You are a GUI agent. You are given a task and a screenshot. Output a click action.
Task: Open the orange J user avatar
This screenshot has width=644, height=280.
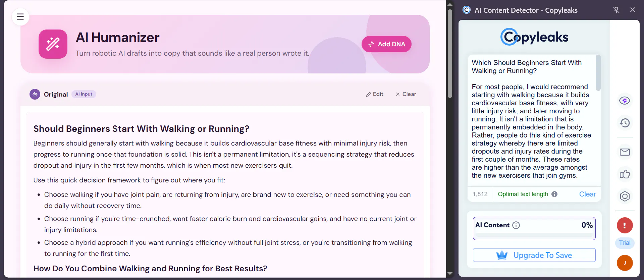625,263
